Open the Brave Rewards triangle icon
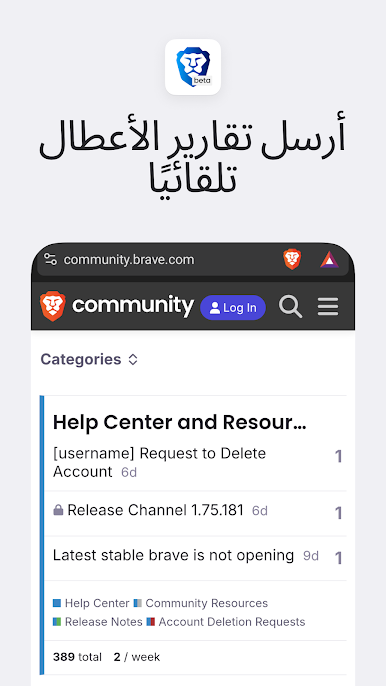The height and width of the screenshot is (686, 386). [329, 259]
